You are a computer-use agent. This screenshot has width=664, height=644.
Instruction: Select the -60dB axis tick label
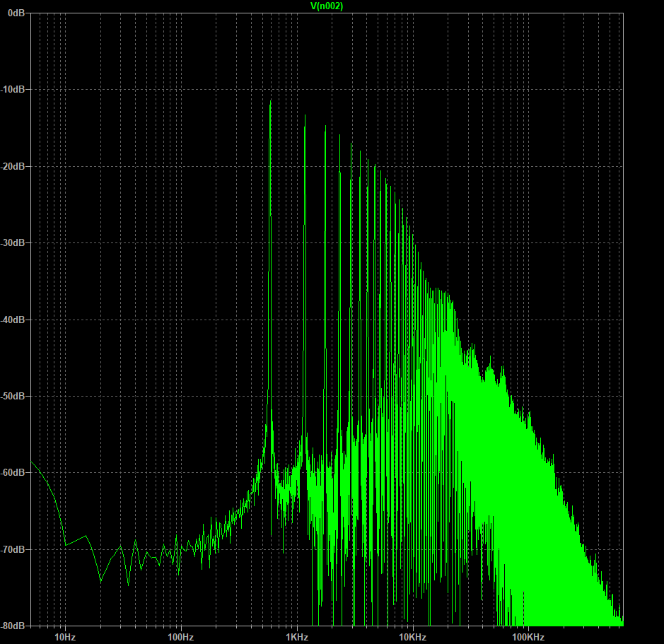coord(13,472)
